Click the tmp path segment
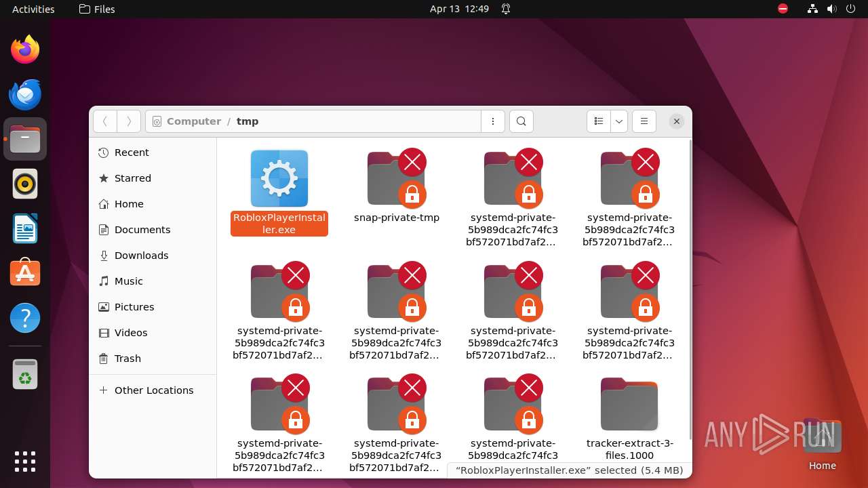Image resolution: width=868 pixels, height=488 pixels. [248, 121]
